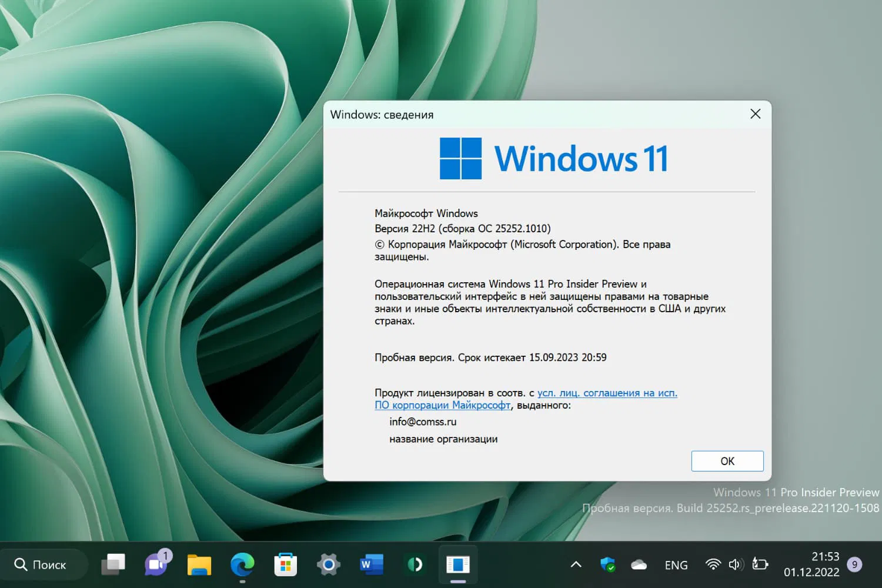Click the Поиск search box on taskbar
This screenshot has width=882, height=588.
pyautogui.click(x=44, y=564)
